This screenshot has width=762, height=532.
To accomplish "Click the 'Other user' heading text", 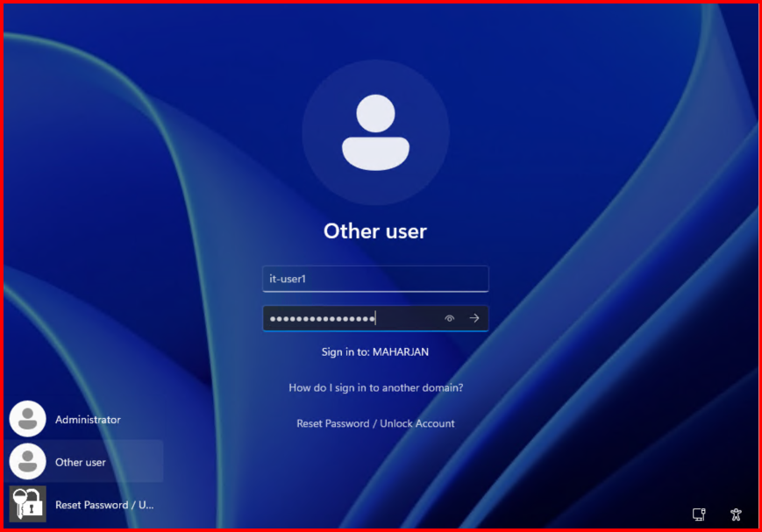I will pos(375,231).
